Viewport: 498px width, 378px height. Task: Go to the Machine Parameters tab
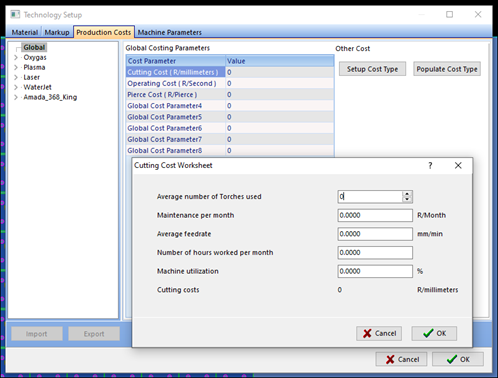[x=170, y=32]
